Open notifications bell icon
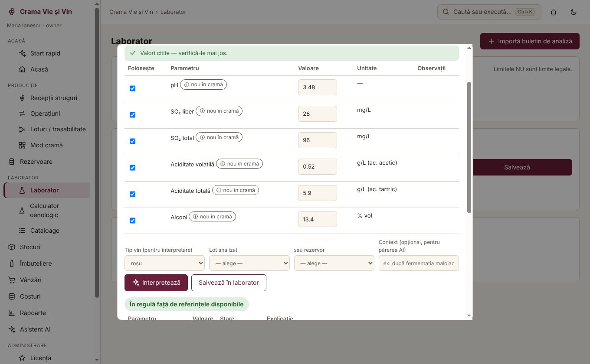Viewport: 590px width, 364px height. [554, 12]
